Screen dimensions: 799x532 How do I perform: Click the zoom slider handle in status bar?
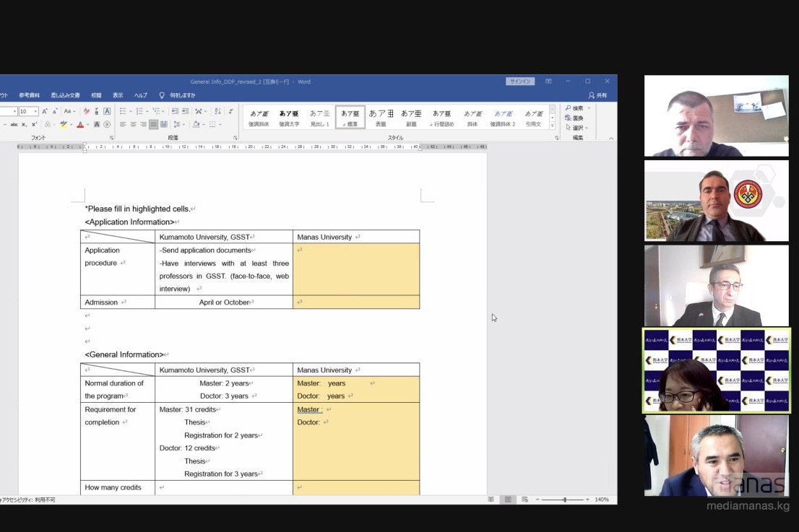pyautogui.click(x=564, y=500)
